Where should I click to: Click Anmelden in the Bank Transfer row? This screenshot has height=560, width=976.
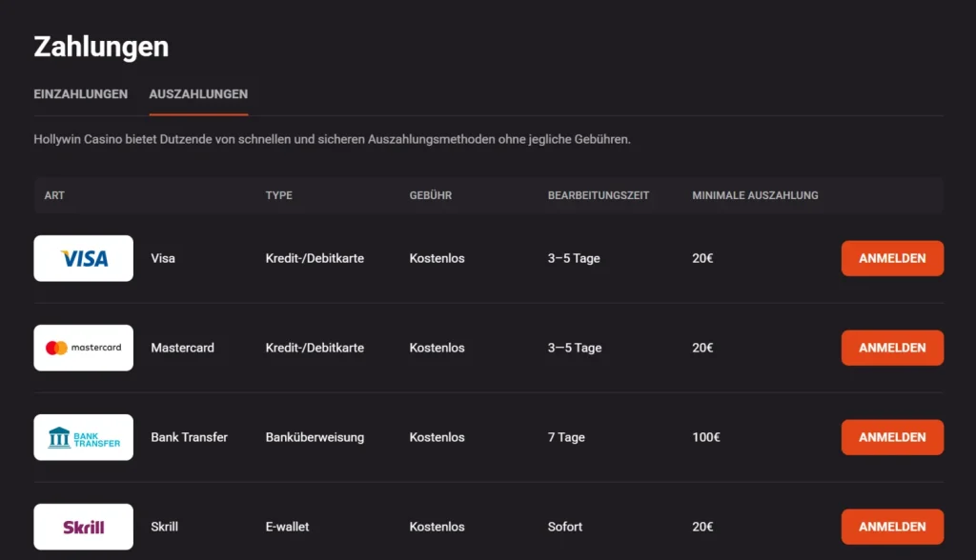(x=892, y=437)
